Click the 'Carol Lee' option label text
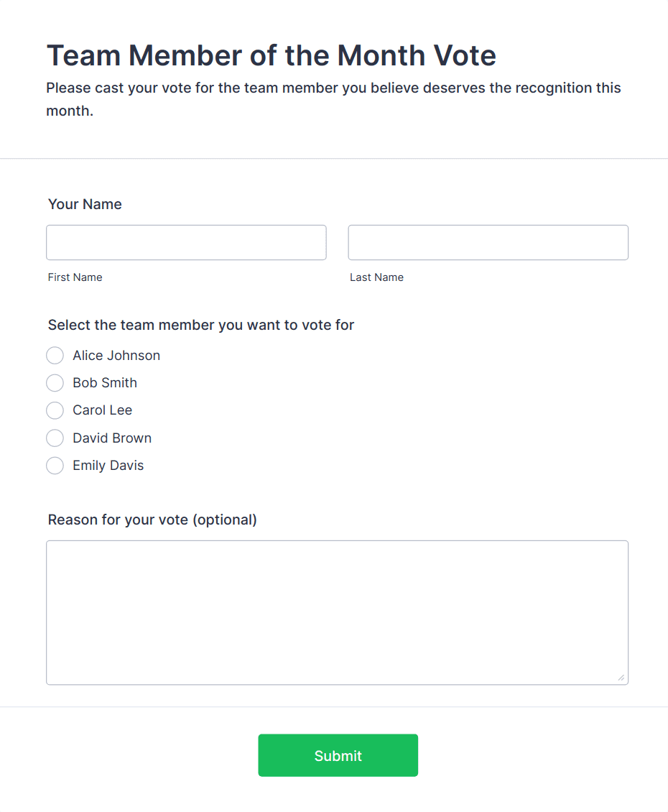Image resolution: width=668 pixels, height=812 pixels. click(x=103, y=410)
